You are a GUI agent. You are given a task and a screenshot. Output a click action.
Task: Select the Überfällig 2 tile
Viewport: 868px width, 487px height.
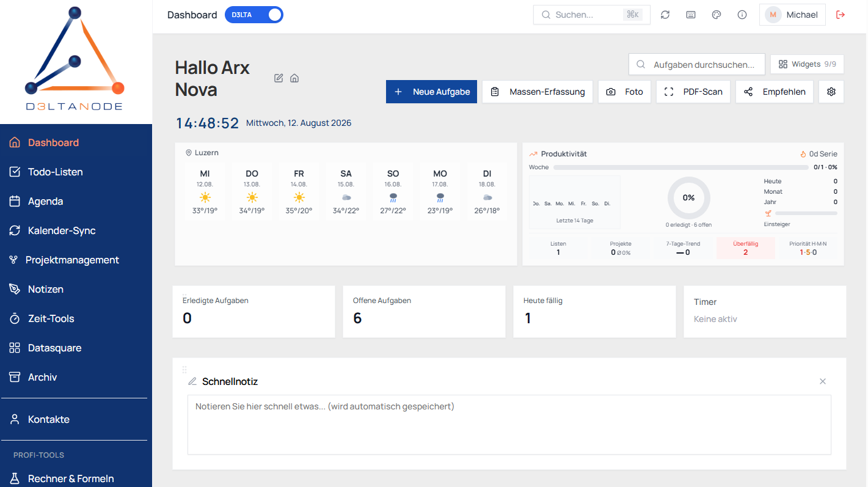[x=745, y=247]
